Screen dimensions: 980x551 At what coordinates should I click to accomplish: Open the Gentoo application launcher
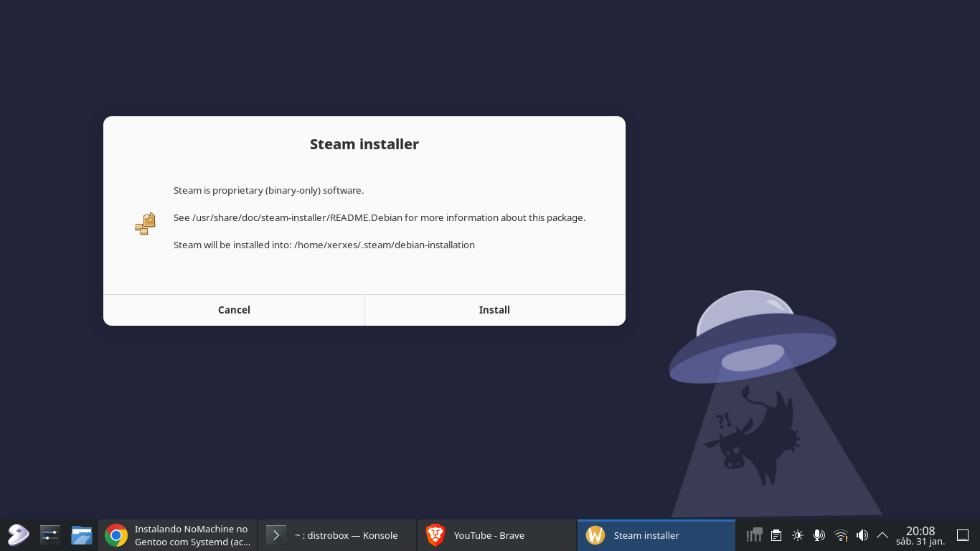18,535
